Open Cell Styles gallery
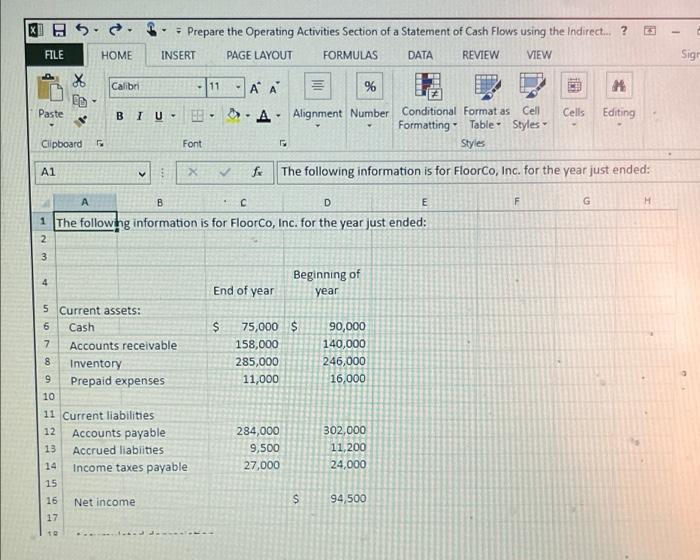The height and width of the screenshot is (560, 700). coord(530,101)
